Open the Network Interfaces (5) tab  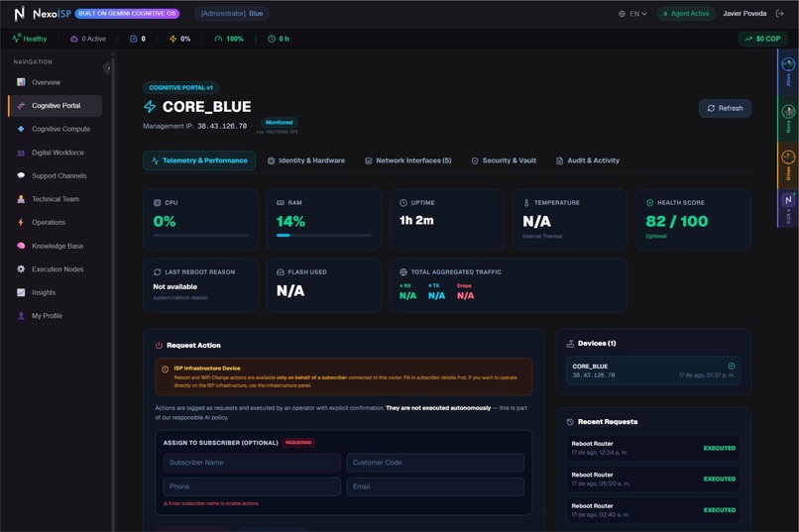(x=408, y=160)
